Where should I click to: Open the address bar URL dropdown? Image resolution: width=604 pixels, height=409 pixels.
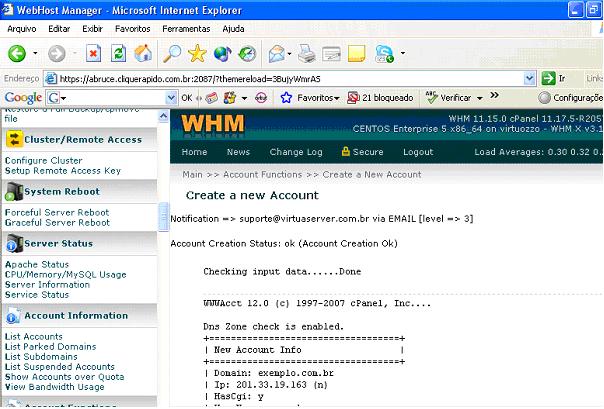530,79
